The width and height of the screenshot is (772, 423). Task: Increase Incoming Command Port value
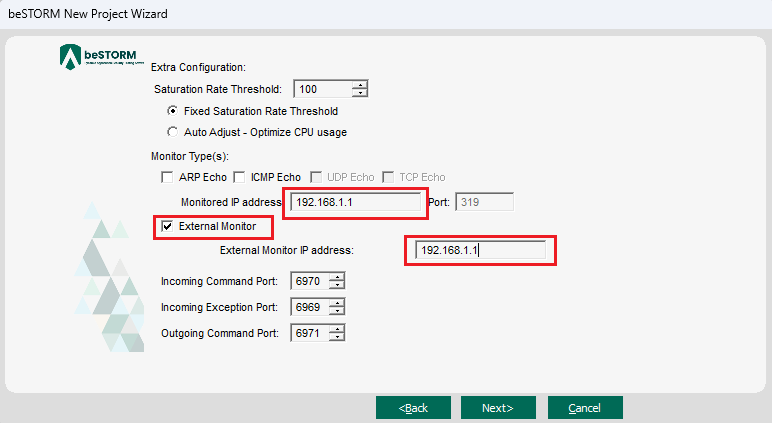tap(337, 277)
